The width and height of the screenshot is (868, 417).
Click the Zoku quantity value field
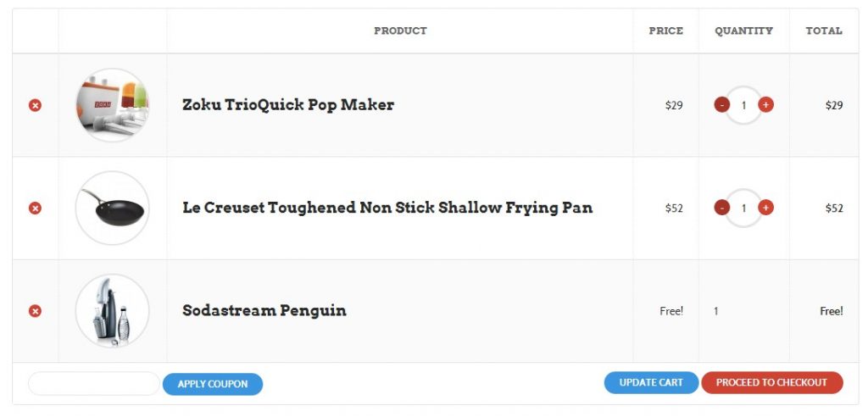click(x=743, y=105)
